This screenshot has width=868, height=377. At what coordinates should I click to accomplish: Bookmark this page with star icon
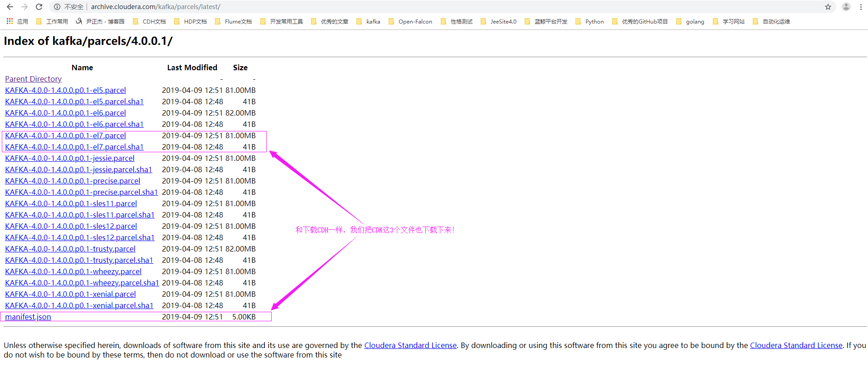828,7
